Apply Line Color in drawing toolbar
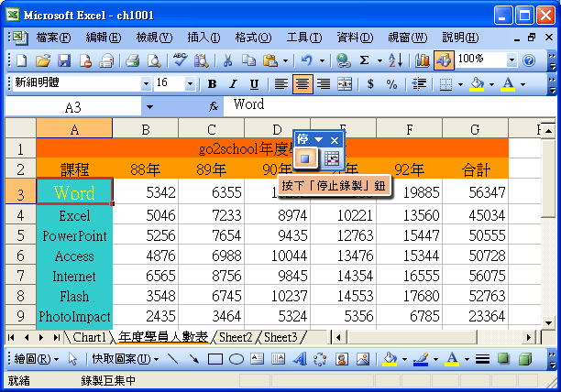 click(x=421, y=359)
